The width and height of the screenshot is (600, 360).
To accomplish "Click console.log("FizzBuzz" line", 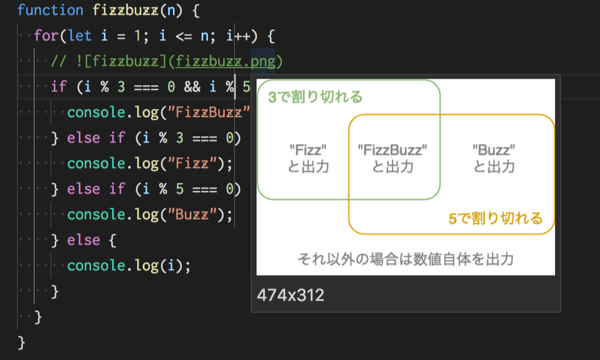I will click(158, 112).
